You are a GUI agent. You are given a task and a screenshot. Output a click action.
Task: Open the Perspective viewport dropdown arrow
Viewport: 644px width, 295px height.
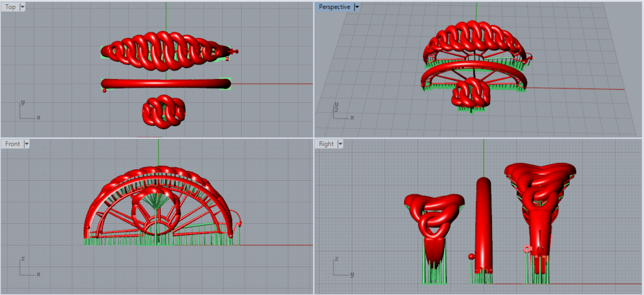tap(356, 7)
